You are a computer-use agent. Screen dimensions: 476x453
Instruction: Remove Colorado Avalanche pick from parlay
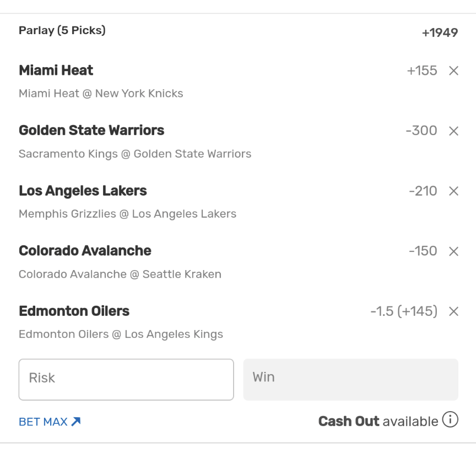tap(453, 251)
